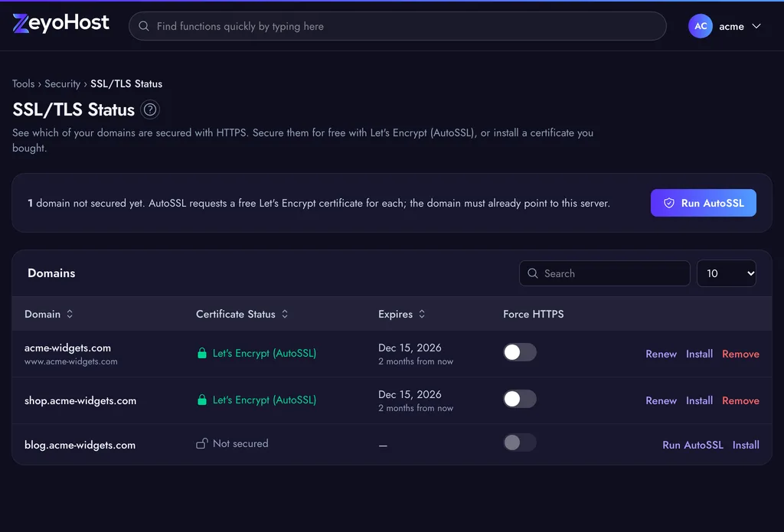Go to Tools breadcrumb
The width and height of the screenshot is (784, 532).
24,83
